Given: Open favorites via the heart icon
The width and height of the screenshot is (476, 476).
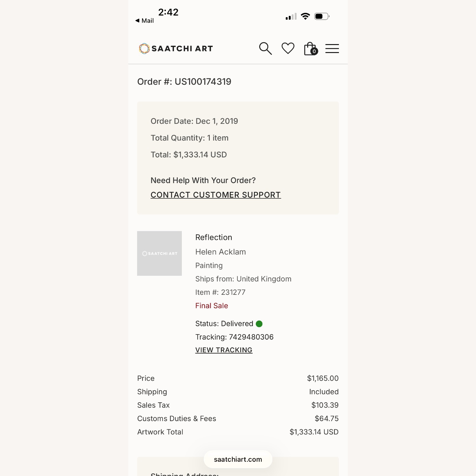Looking at the screenshot, I should tap(288, 49).
